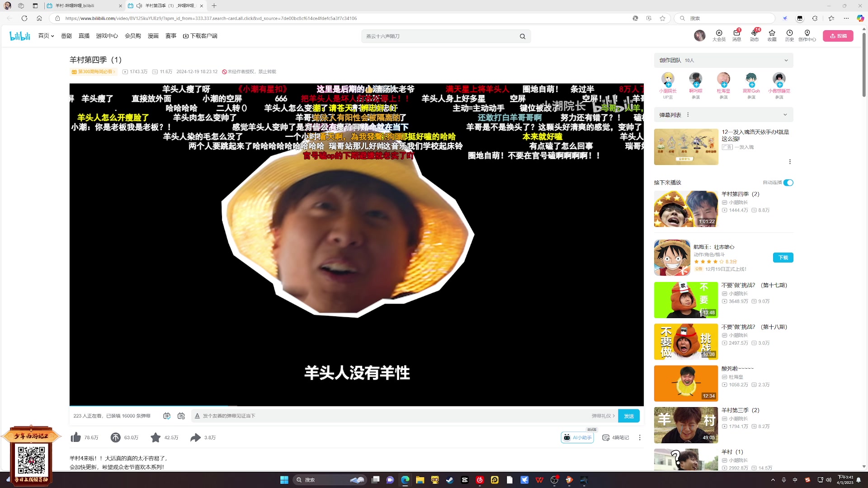This screenshot has width=868, height=488.
Task: Like the video with thumbs-up icon
Action: click(x=76, y=437)
